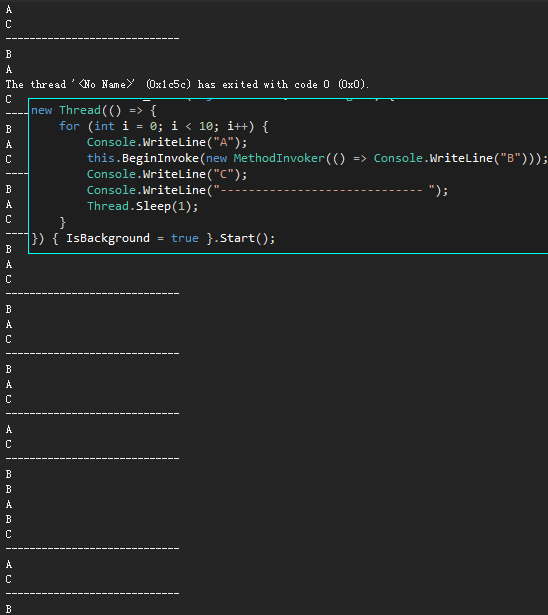
Task: Click the BeginInvoke method call
Action: 160,158
